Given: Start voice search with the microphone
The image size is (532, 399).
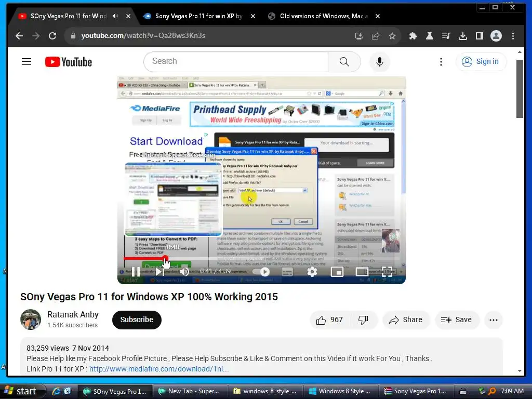Looking at the screenshot, I should pos(380,61).
